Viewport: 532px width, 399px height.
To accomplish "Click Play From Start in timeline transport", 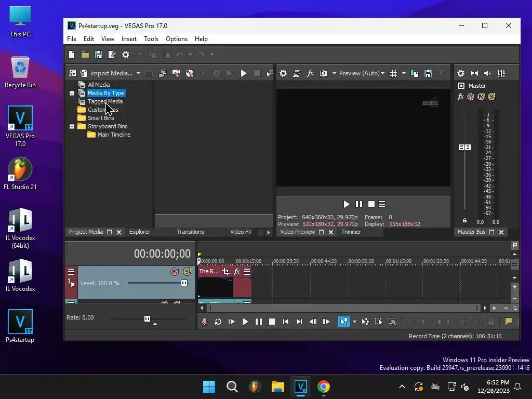I will [231, 322].
